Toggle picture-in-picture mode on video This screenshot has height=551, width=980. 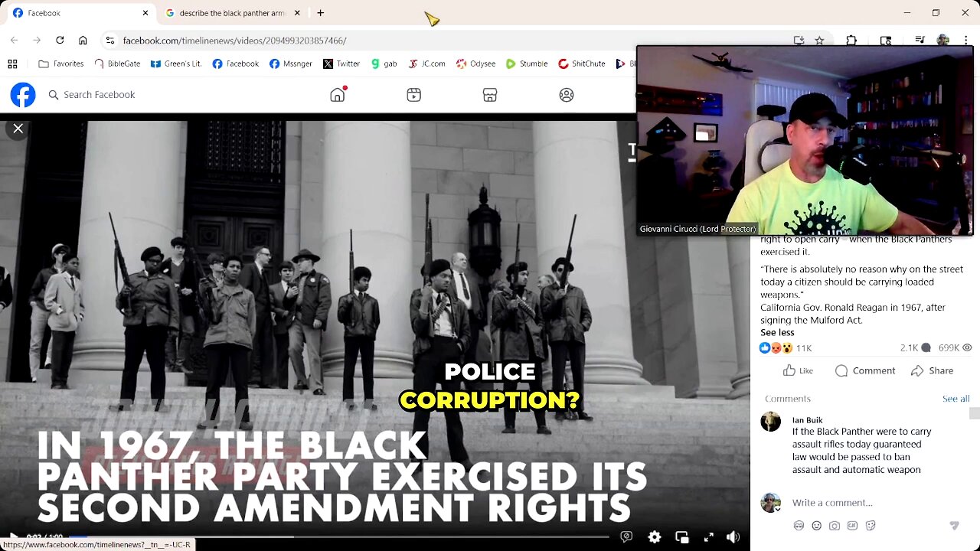681,537
